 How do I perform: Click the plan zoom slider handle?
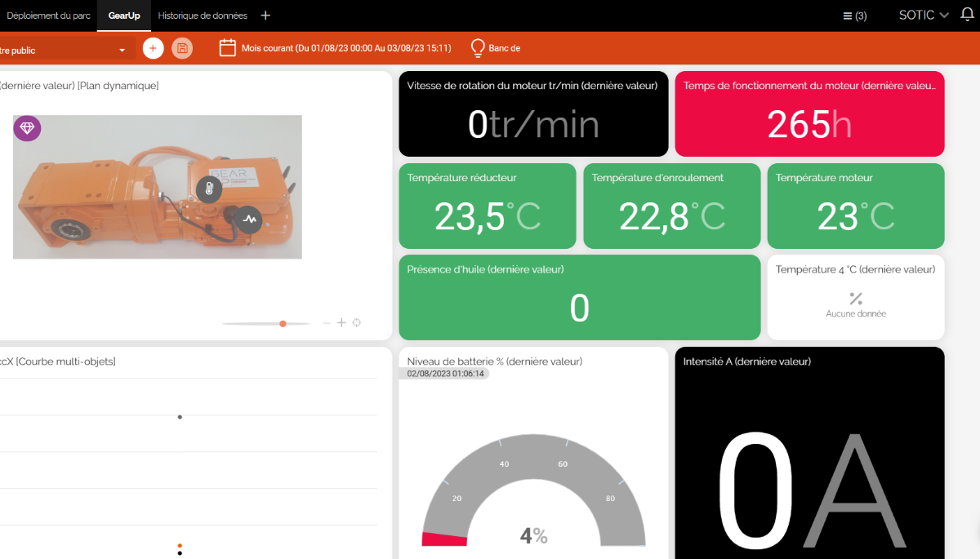(283, 324)
